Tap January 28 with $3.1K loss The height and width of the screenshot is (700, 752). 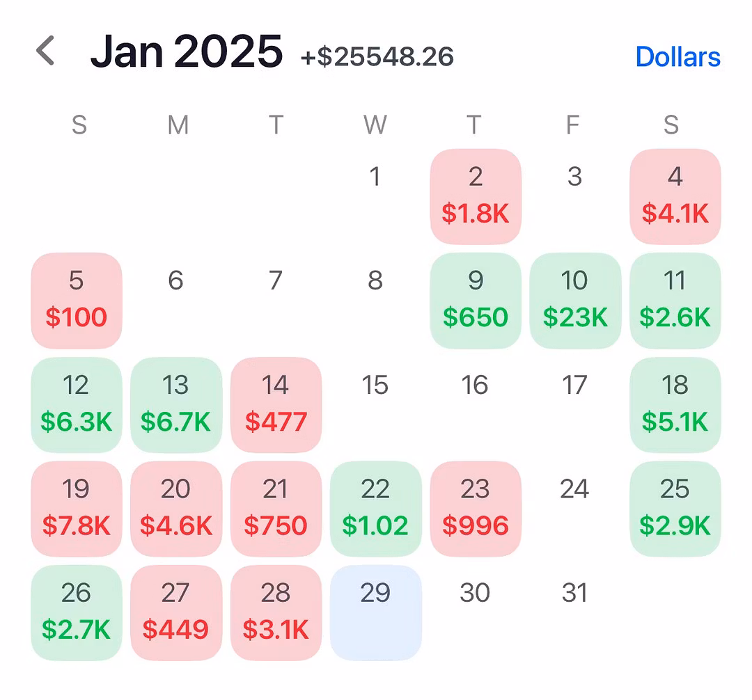tap(276, 612)
